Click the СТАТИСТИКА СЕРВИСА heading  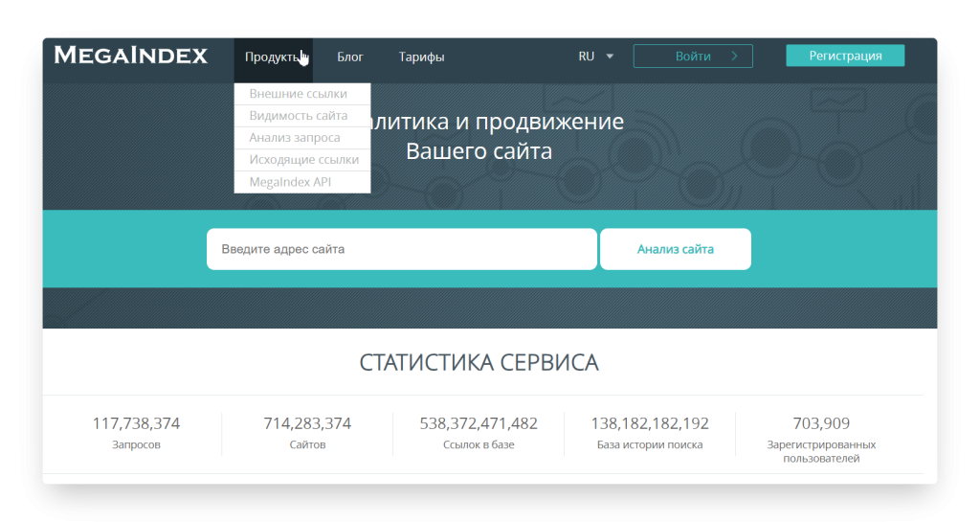[479, 362]
